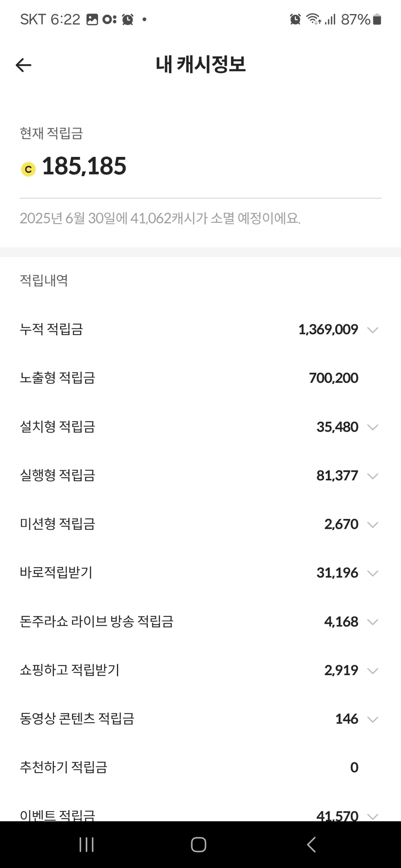Tap the battery icon in status bar
Viewport: 401px width, 868px height.
(377, 19)
